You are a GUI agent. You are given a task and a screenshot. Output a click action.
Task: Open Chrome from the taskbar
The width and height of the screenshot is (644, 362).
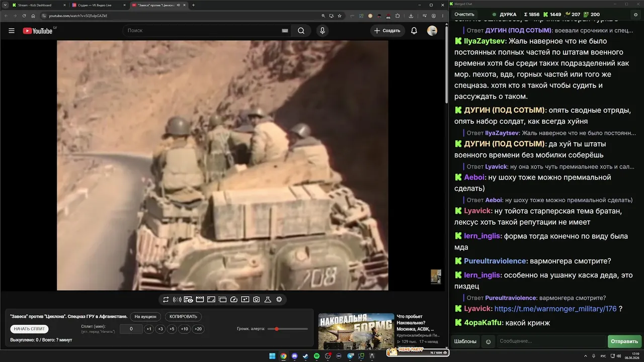(x=283, y=356)
